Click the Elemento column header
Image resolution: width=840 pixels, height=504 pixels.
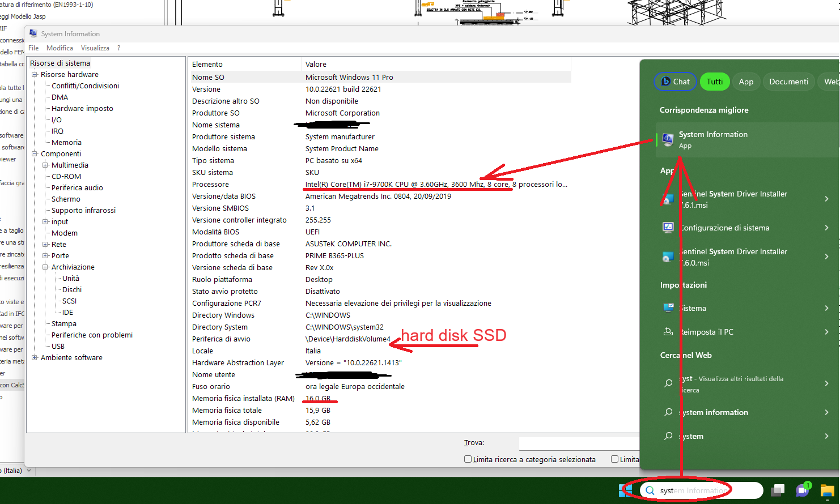245,64
